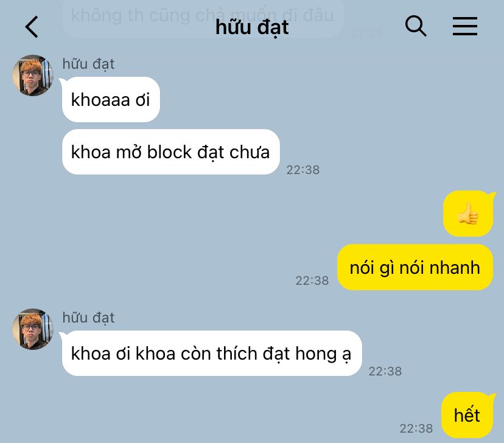Tap the 'nói gì nói nhanh' bubble
Viewport: 504px width, 443px height.
(415, 267)
